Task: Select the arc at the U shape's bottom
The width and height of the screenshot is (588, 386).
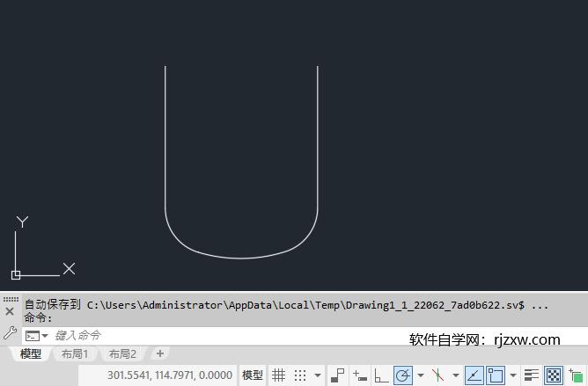Action: pyautogui.click(x=241, y=258)
